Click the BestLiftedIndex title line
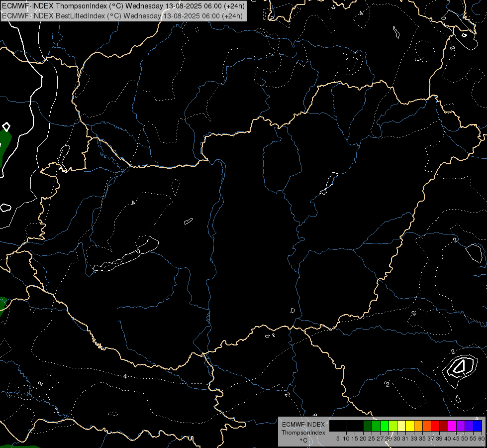The height and width of the screenshot is (448, 487). pos(122,16)
